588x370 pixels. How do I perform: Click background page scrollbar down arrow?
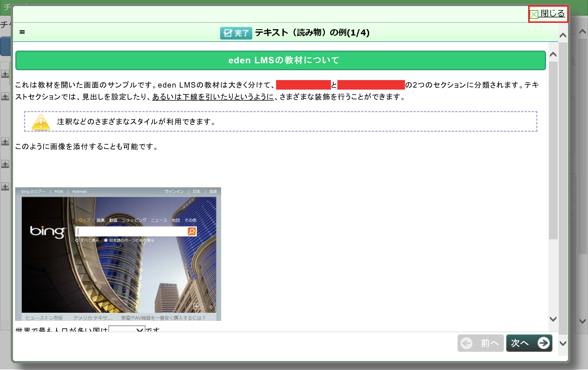tap(583, 321)
